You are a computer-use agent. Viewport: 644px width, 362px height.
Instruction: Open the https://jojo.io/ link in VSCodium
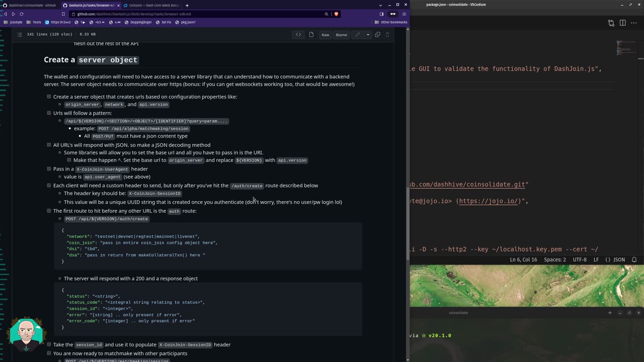coord(488,201)
